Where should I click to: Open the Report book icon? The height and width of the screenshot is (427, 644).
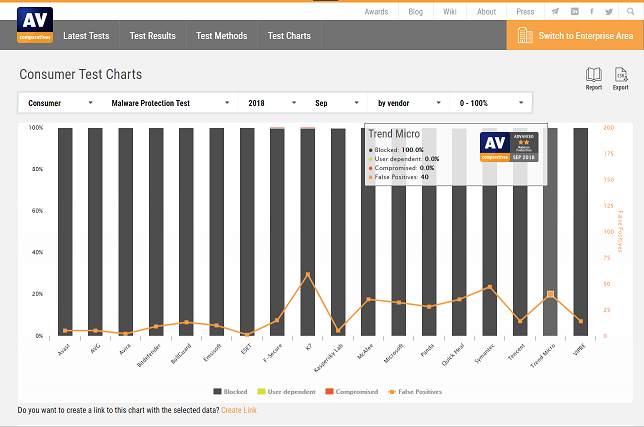[593, 79]
